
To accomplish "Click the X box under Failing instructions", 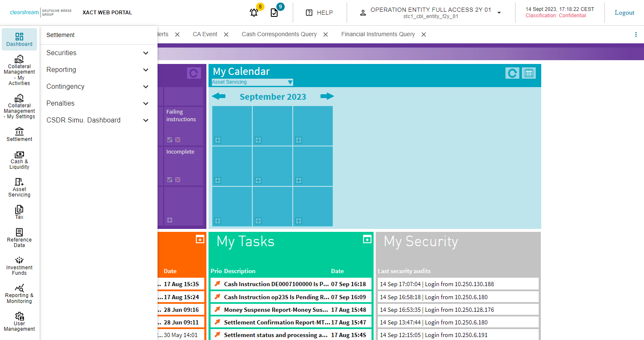I will click(x=178, y=140).
